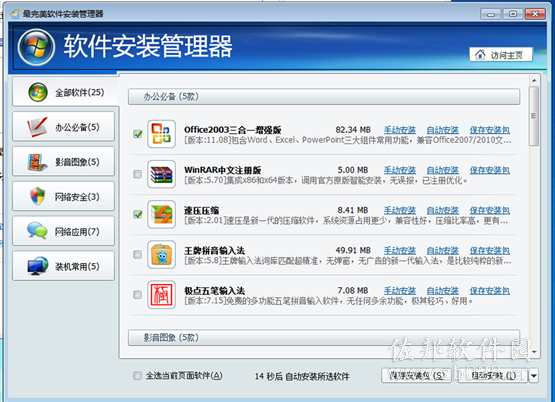Click 自动安装 link for WinRAR
The height and width of the screenshot is (402, 555).
[x=442, y=170]
